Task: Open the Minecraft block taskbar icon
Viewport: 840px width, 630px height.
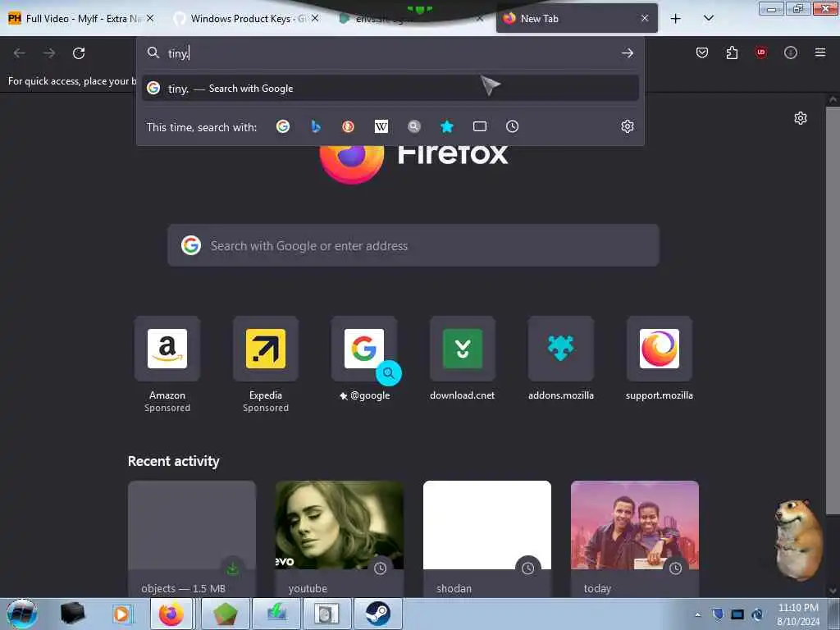Action: coord(225,614)
